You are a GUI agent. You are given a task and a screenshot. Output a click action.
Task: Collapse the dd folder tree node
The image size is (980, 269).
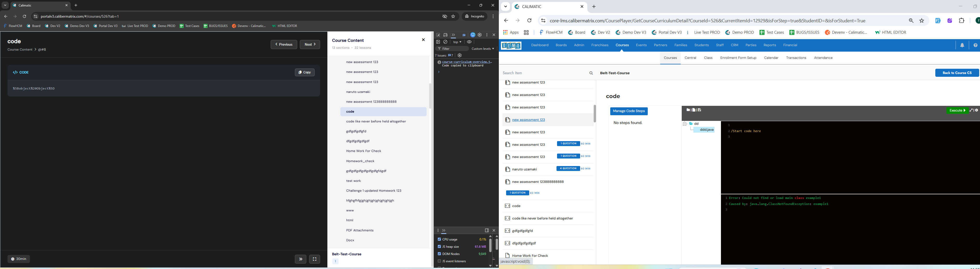click(684, 124)
